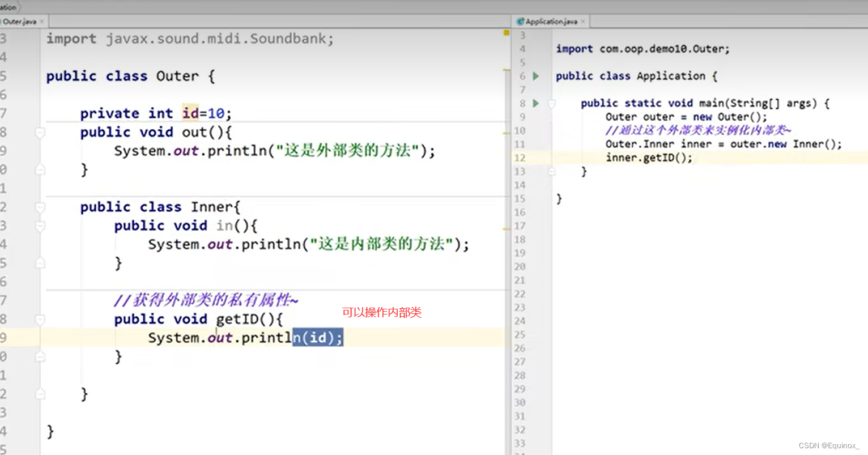The image size is (868, 455).
Task: Click the string "这是内部类的方法"
Action: (381, 244)
